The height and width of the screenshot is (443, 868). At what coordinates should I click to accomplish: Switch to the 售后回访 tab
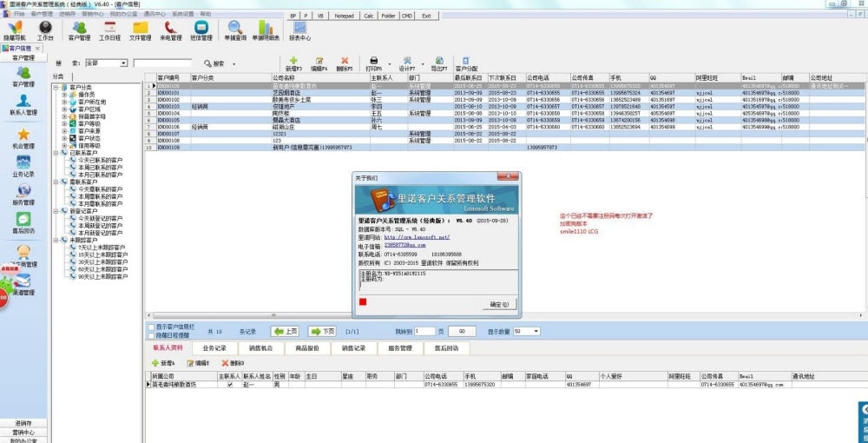click(x=446, y=348)
